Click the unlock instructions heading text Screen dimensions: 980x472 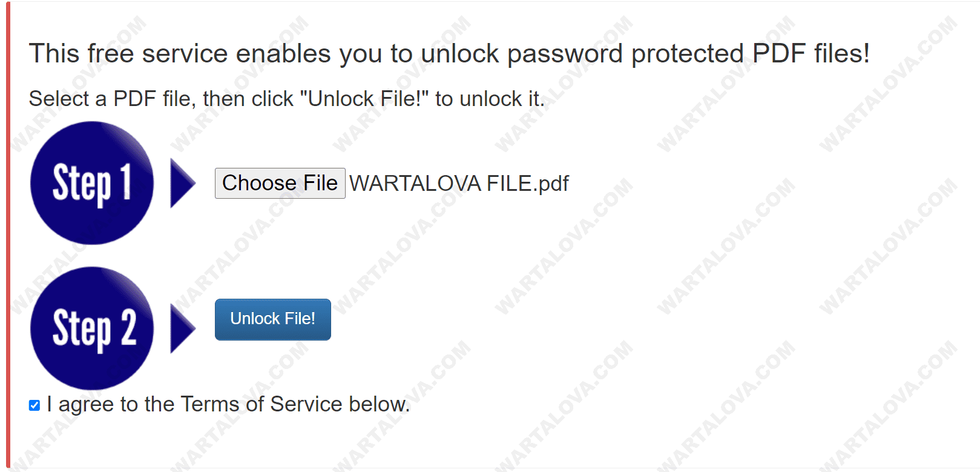coord(286,98)
